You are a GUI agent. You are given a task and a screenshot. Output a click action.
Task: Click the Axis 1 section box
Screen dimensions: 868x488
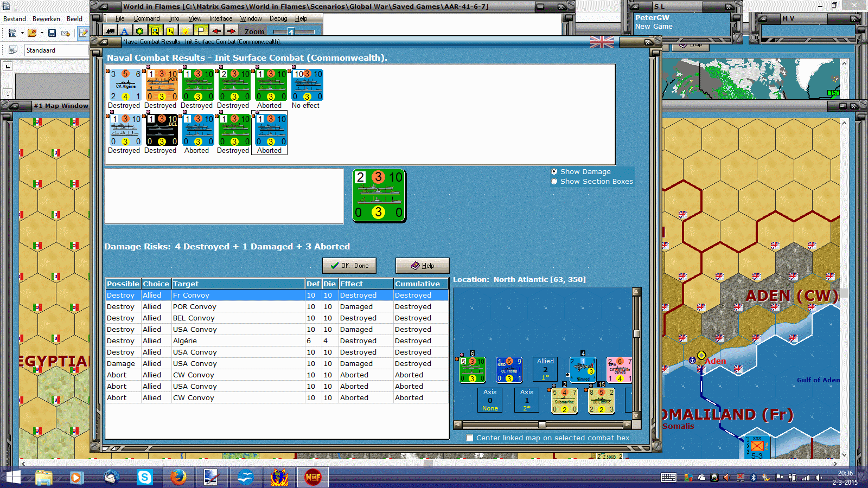pyautogui.click(x=527, y=400)
